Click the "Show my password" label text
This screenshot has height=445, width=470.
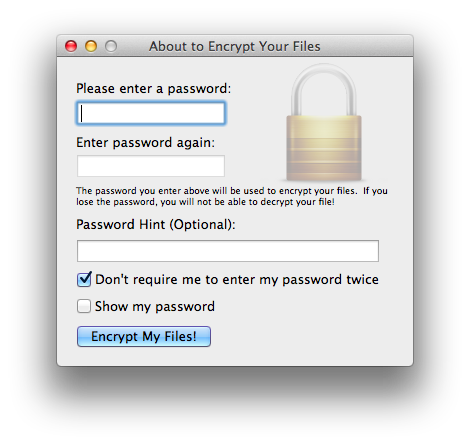coord(155,306)
